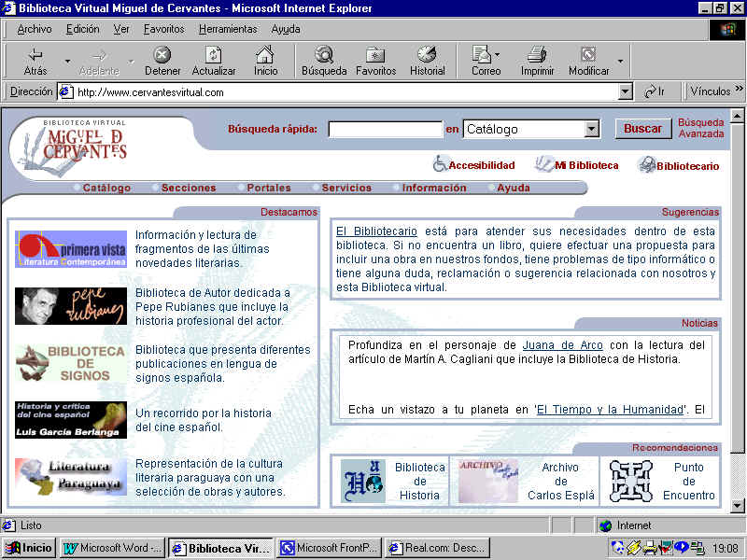747x560 pixels.
Task: Open the Atrás history dropdown arrow
Action: [x=67, y=62]
